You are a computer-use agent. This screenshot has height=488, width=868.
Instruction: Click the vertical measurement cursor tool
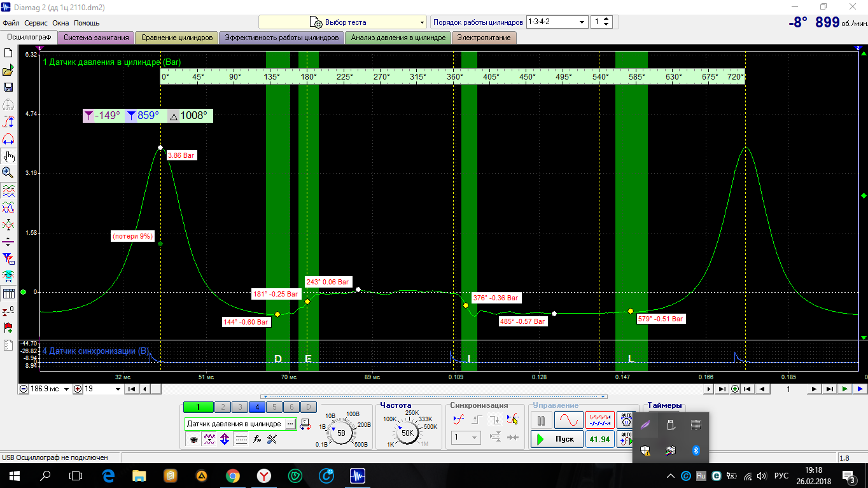8,122
